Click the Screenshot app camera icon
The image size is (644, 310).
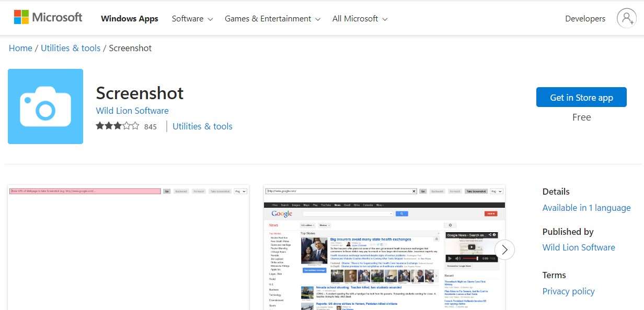point(45,106)
